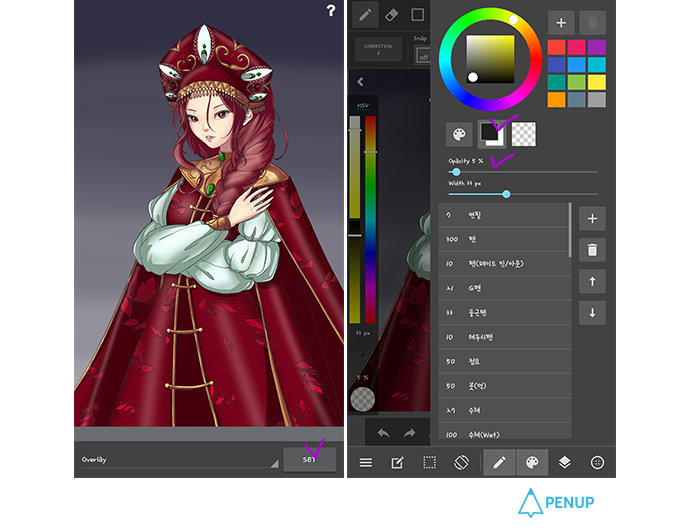This screenshot has height=528, width=690.
Task: Select the eraser tool
Action: point(391,15)
